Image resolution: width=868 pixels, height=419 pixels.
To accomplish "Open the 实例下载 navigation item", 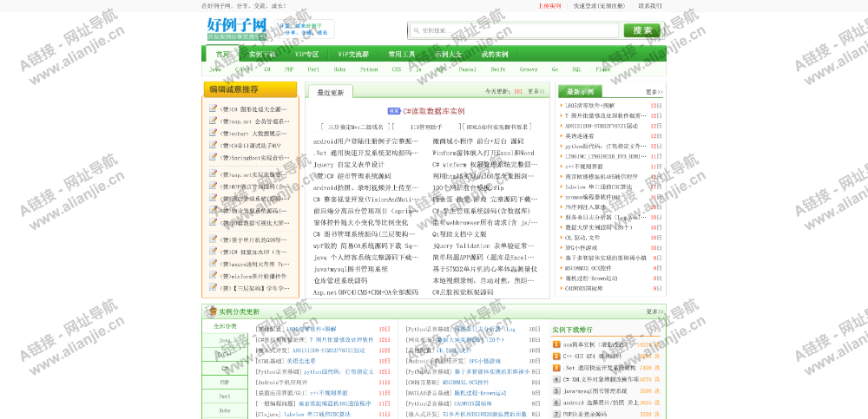I will click(x=262, y=55).
